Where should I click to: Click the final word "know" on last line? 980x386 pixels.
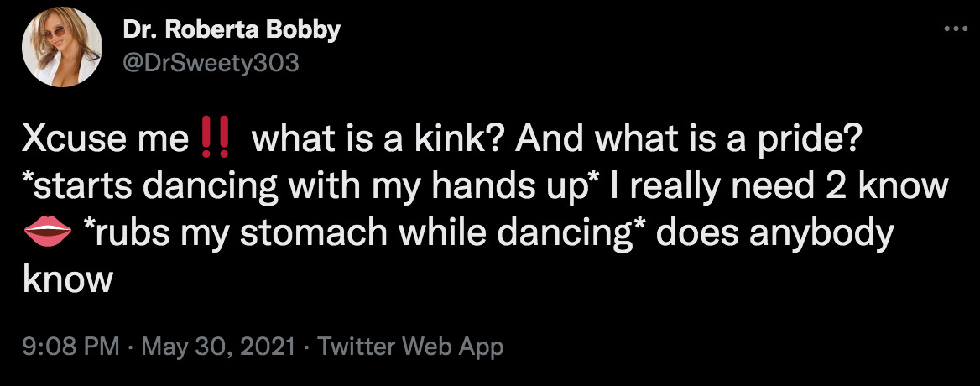click(x=67, y=279)
